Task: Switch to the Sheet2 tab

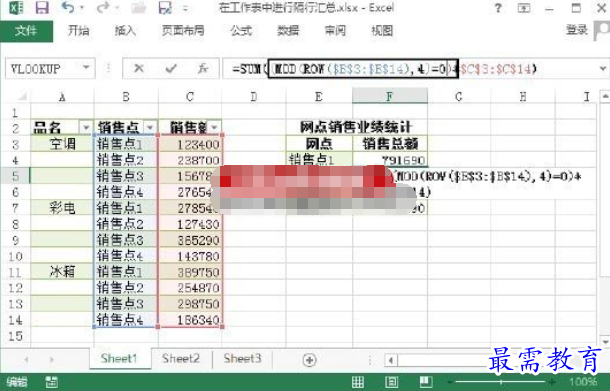Action: coord(181,358)
